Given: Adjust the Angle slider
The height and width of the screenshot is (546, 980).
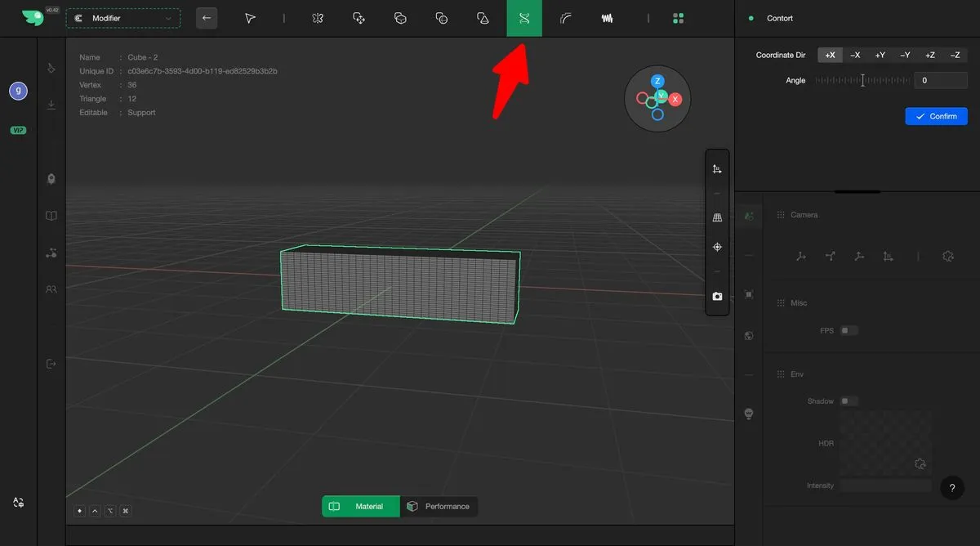Looking at the screenshot, I should 862,80.
